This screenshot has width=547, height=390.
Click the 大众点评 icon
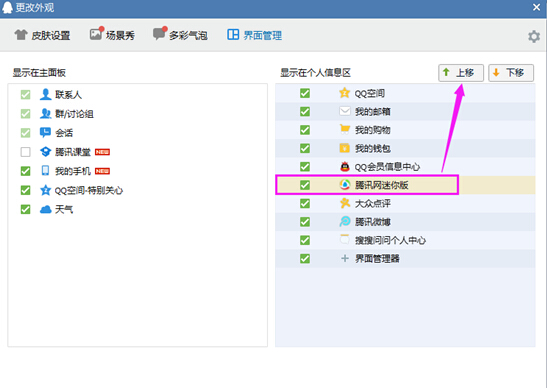[345, 203]
